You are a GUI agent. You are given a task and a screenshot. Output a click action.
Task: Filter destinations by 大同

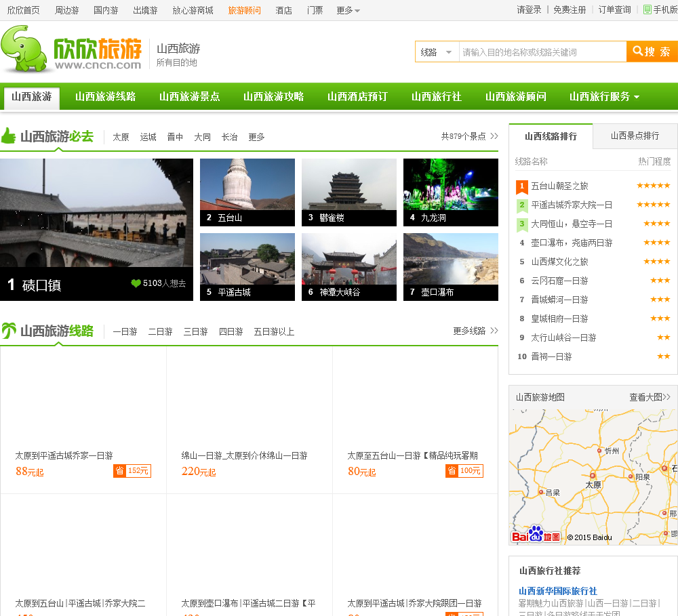point(202,137)
